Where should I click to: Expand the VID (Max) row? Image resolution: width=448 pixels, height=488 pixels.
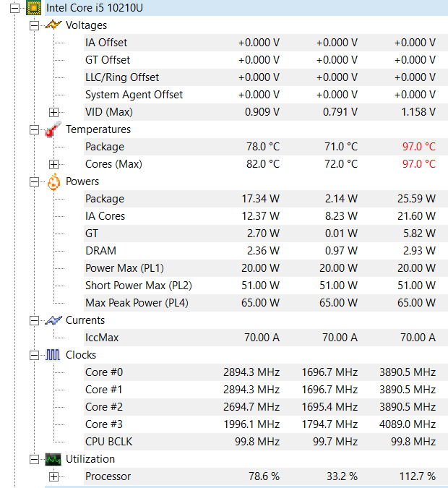53,112
